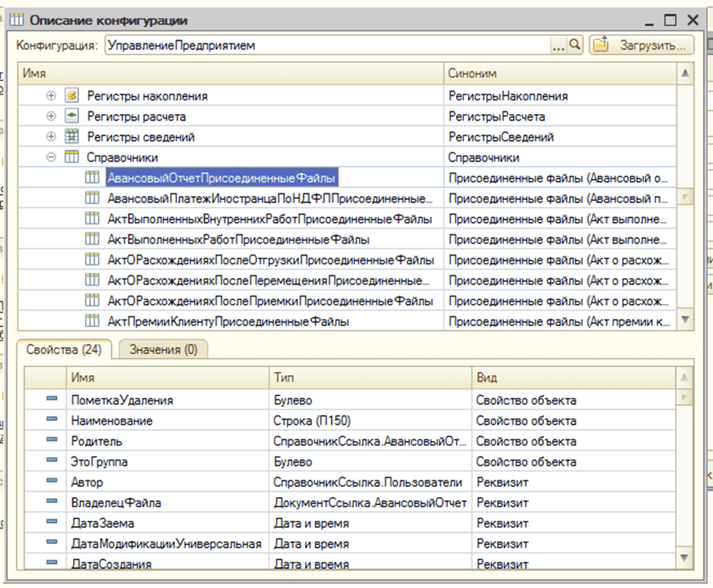Select АктВыполненныхРаботПрисоединенныеФайлы in the tree

pyautogui.click(x=238, y=239)
